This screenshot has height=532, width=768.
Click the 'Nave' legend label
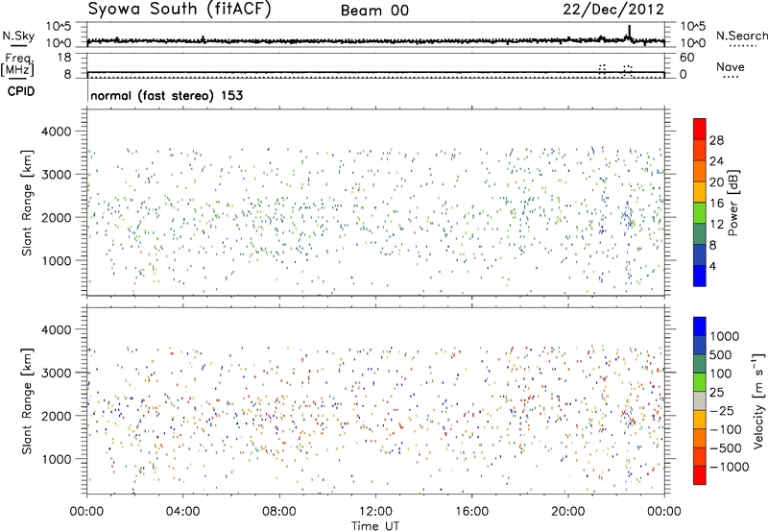click(x=731, y=67)
